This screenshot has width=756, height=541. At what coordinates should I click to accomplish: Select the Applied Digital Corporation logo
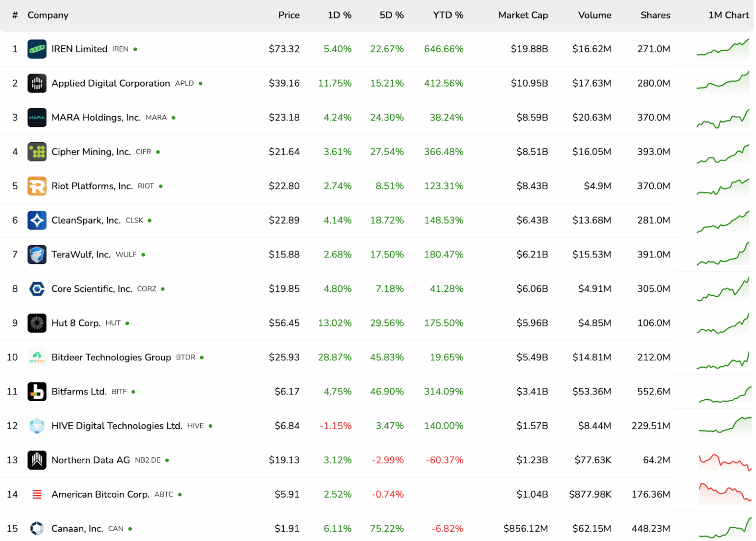[37, 83]
